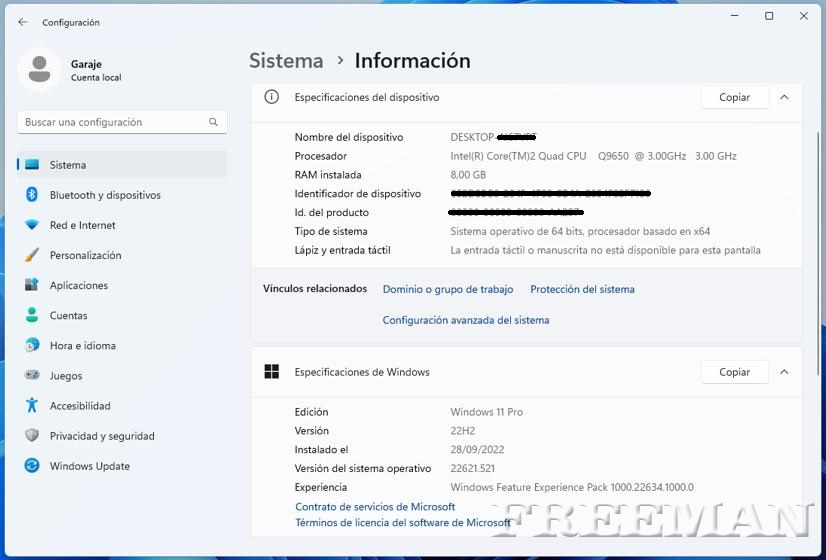Image resolution: width=826 pixels, height=560 pixels.
Task: Click the Accesibilidad figure icon
Action: pyautogui.click(x=32, y=405)
